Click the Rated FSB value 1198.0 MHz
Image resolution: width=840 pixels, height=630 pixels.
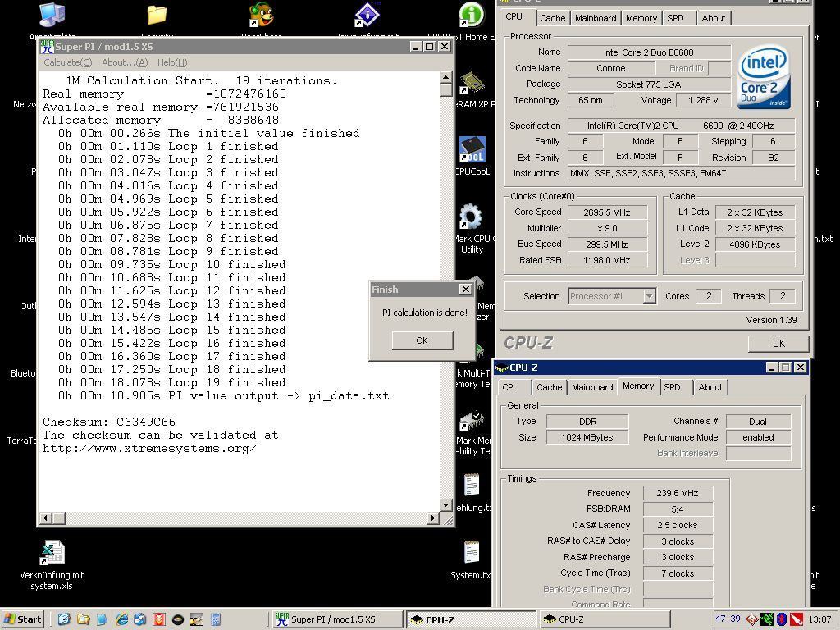coord(607,260)
